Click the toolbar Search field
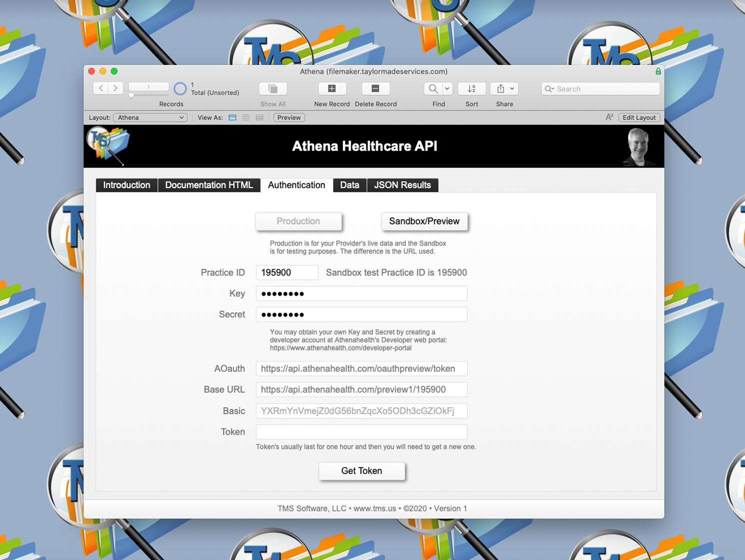Screen dimensions: 745x560 pos(600,89)
